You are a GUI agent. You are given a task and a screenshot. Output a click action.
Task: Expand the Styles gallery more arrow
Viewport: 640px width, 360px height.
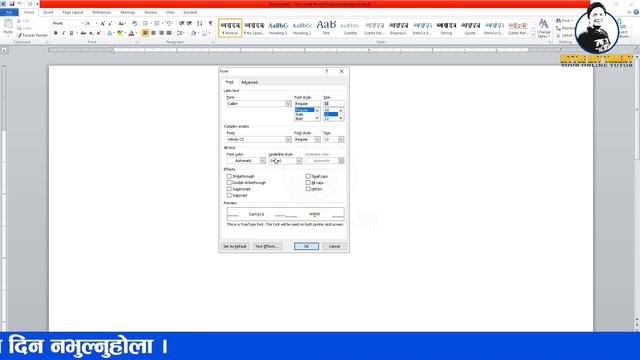point(533,36)
